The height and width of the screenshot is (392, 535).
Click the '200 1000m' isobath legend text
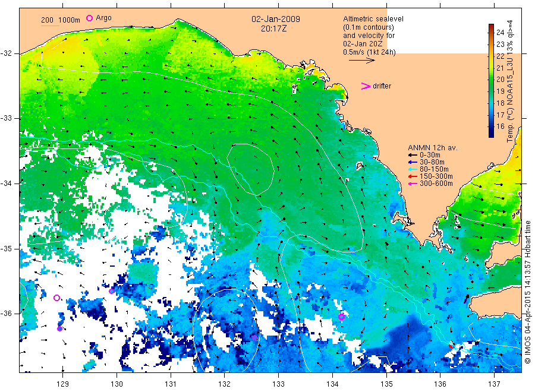[61, 20]
